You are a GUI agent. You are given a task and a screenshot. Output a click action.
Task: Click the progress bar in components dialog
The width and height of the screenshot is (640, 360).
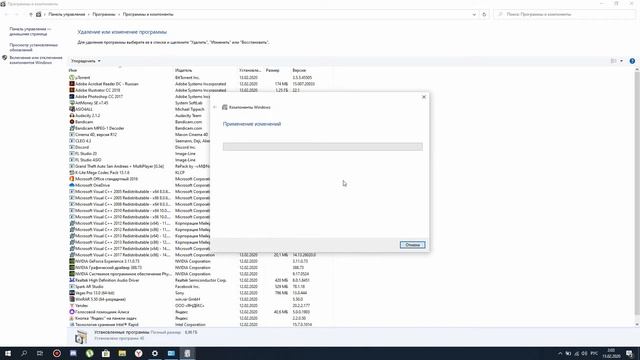click(x=322, y=147)
